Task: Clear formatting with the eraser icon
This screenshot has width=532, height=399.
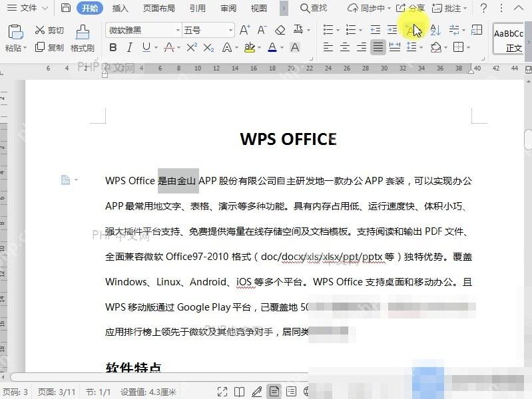Action: pyautogui.click(x=280, y=30)
